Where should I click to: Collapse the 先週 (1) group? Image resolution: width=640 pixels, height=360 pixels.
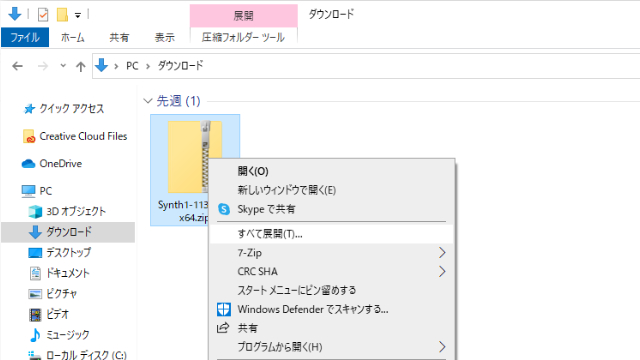point(148,101)
